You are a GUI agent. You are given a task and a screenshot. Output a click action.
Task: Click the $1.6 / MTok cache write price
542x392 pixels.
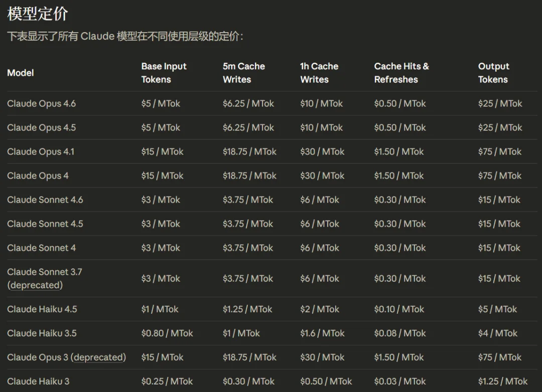[x=322, y=333]
